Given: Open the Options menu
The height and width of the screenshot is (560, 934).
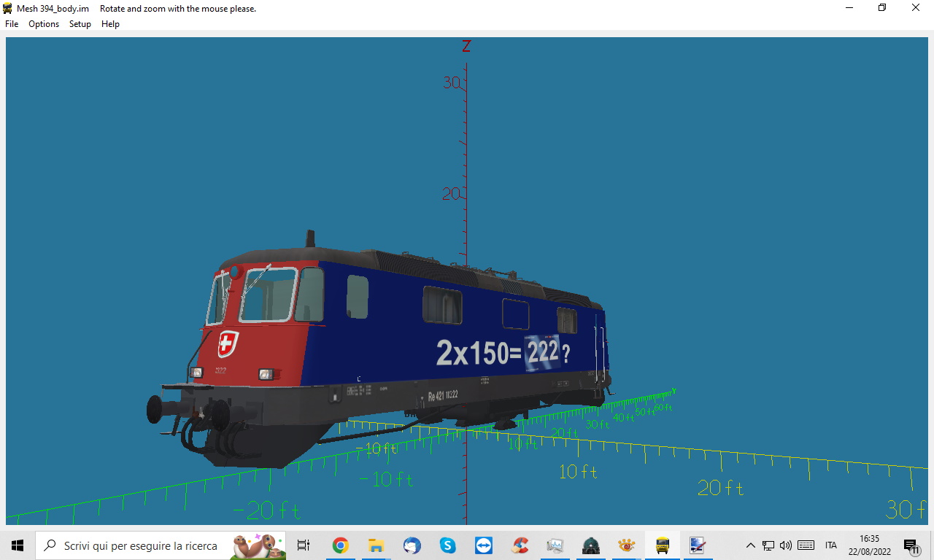Looking at the screenshot, I should 44,24.
